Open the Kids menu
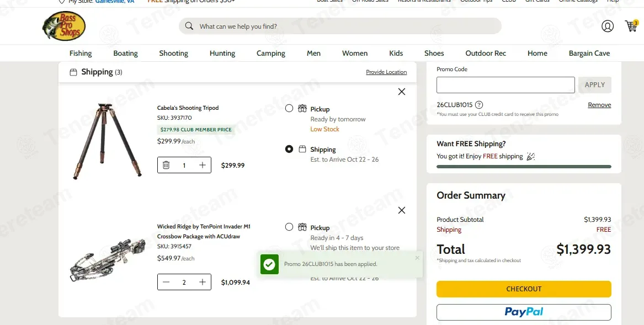The width and height of the screenshot is (644, 325). click(396, 54)
